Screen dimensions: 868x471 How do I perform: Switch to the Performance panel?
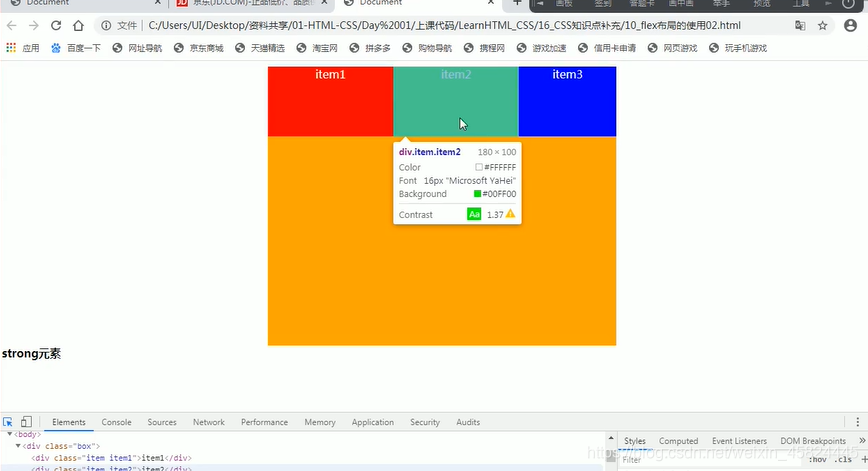[264, 422]
